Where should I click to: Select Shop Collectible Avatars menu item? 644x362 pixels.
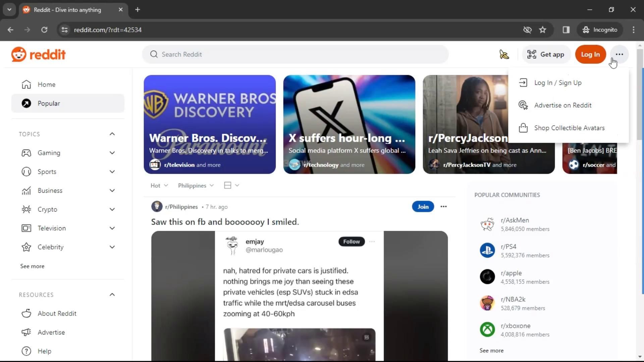tap(569, 128)
